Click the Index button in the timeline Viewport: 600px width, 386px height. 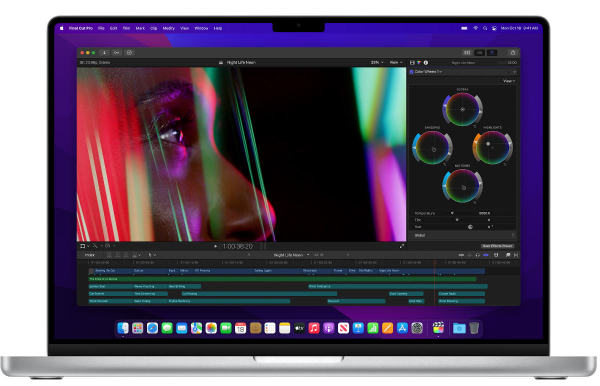pyautogui.click(x=90, y=255)
